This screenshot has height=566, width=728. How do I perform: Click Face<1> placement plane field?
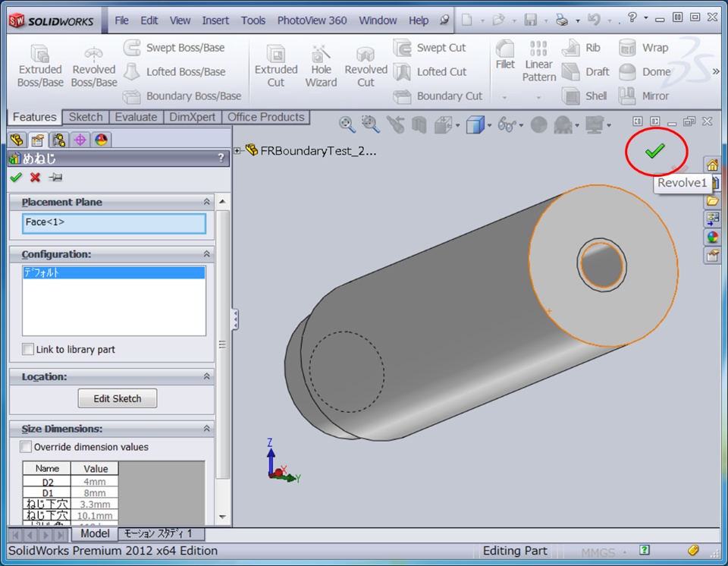[114, 223]
